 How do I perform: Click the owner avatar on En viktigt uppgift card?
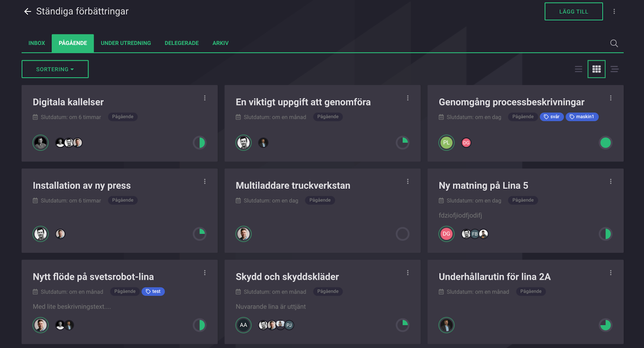(244, 143)
